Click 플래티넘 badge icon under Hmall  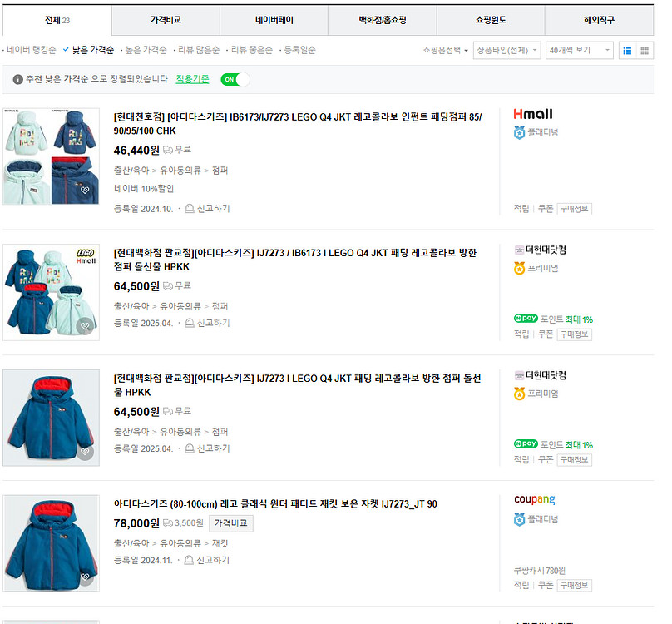point(519,132)
